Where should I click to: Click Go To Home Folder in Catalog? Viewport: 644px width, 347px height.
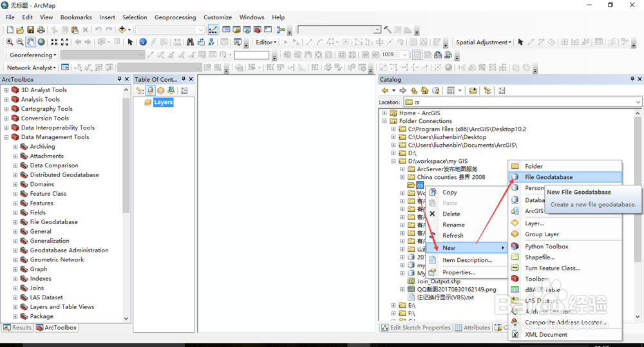424,90
